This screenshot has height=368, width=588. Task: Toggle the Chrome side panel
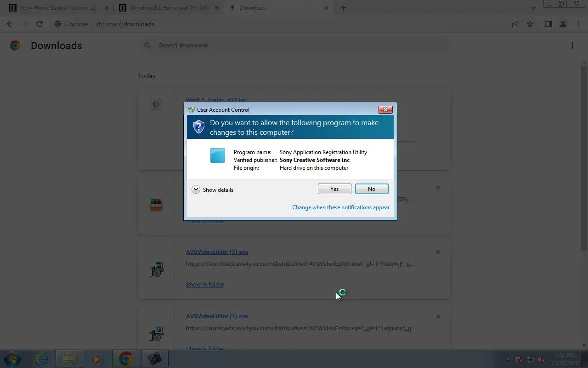pos(548,24)
